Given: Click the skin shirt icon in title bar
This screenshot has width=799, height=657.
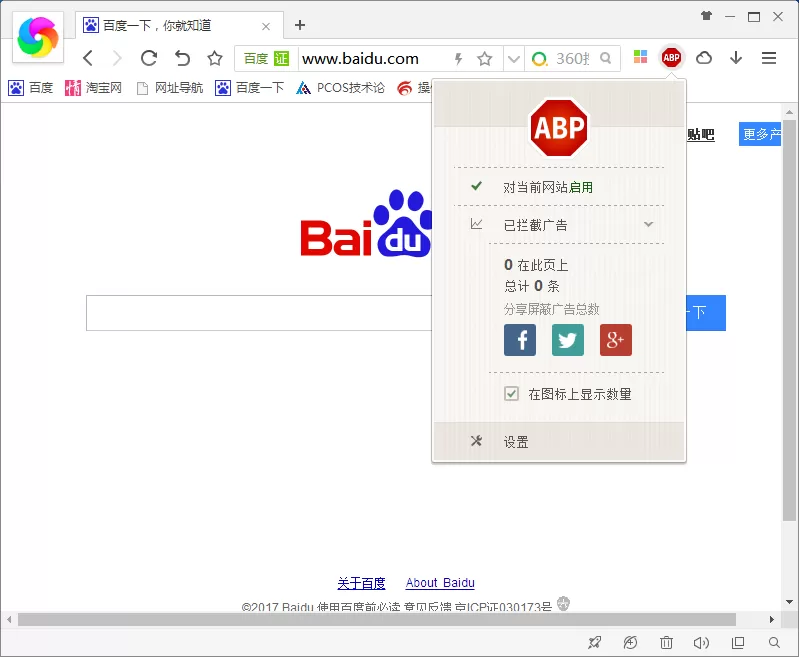Looking at the screenshot, I should (x=706, y=16).
